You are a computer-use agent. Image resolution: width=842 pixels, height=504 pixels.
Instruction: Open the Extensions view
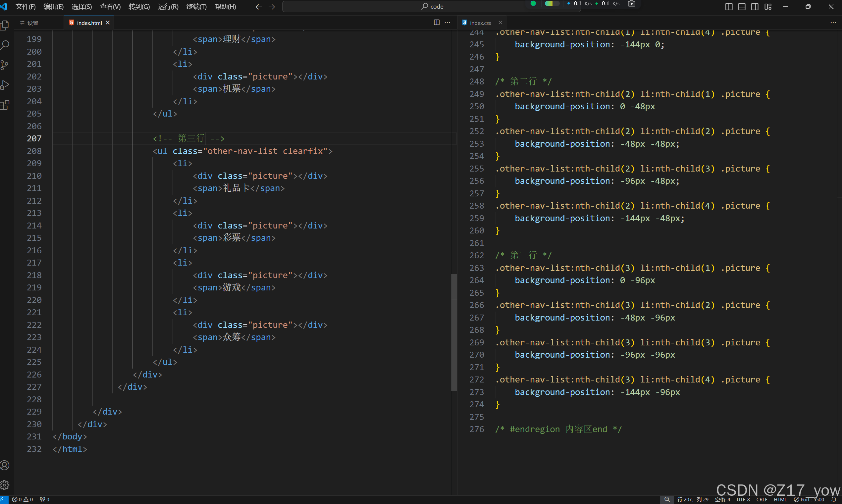(5, 105)
